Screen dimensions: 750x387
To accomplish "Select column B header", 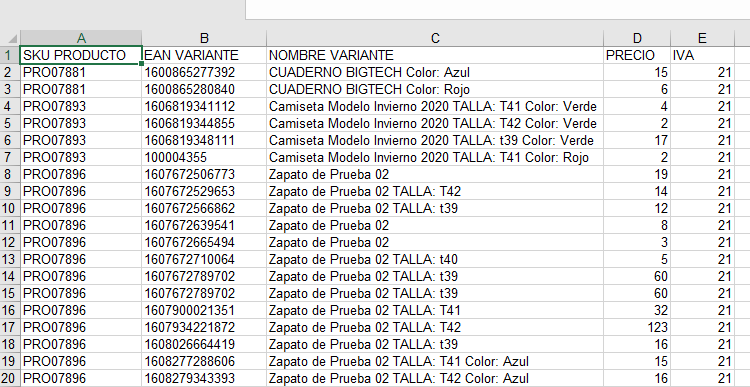I will [x=204, y=38].
